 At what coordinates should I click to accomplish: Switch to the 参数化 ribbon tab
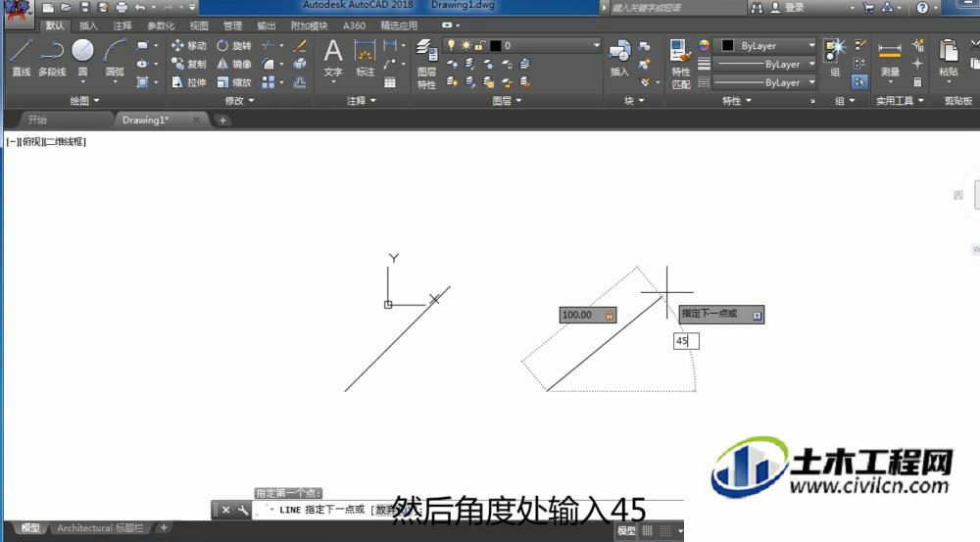click(161, 25)
